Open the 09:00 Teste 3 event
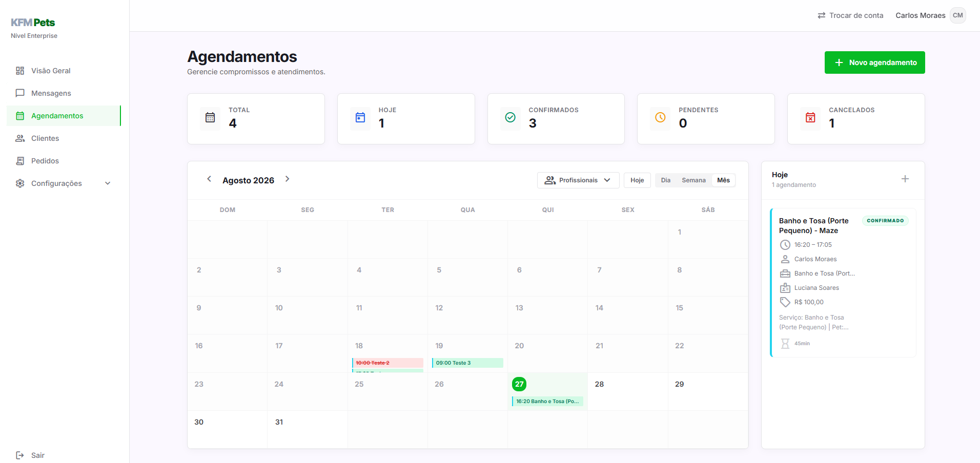980x463 pixels. click(467, 363)
